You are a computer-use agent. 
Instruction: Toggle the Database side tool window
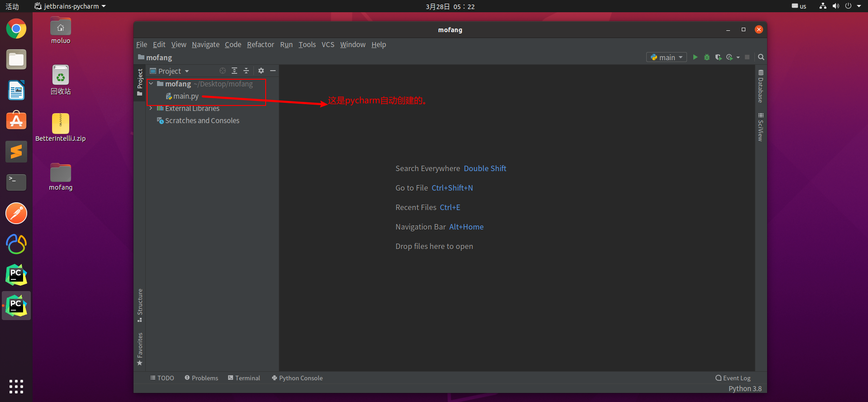coord(761,86)
